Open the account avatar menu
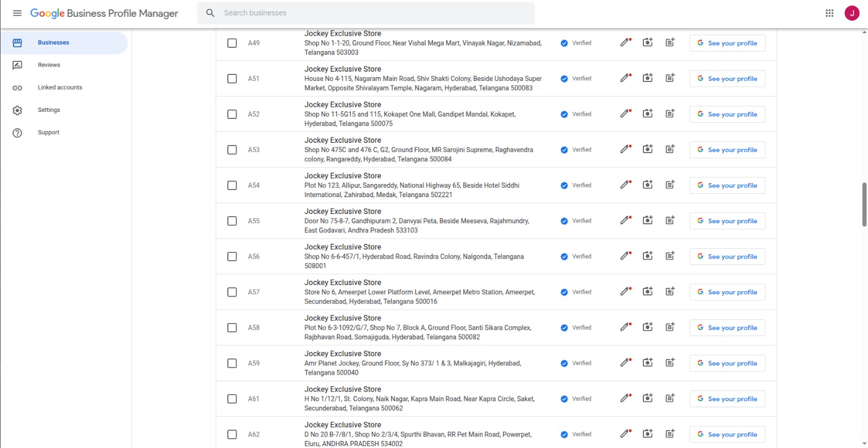This screenshot has height=448, width=868. click(x=852, y=13)
